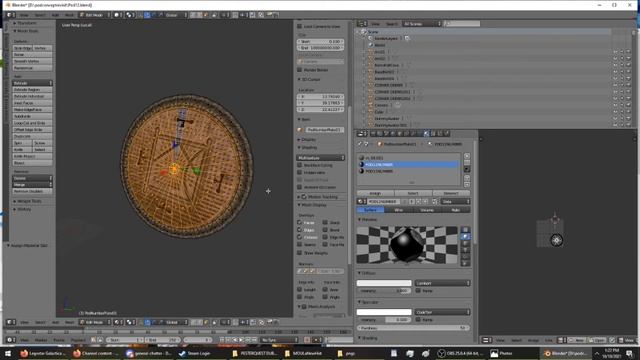The image size is (640, 360).
Task: Toggle diffuse Ramp checkbox
Action: click(x=418, y=291)
